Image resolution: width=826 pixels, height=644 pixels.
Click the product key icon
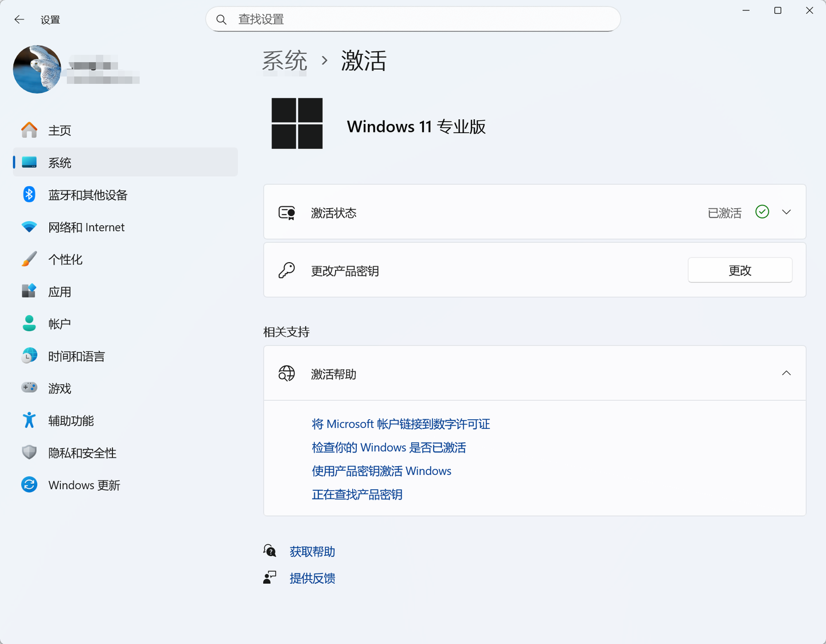click(x=287, y=270)
